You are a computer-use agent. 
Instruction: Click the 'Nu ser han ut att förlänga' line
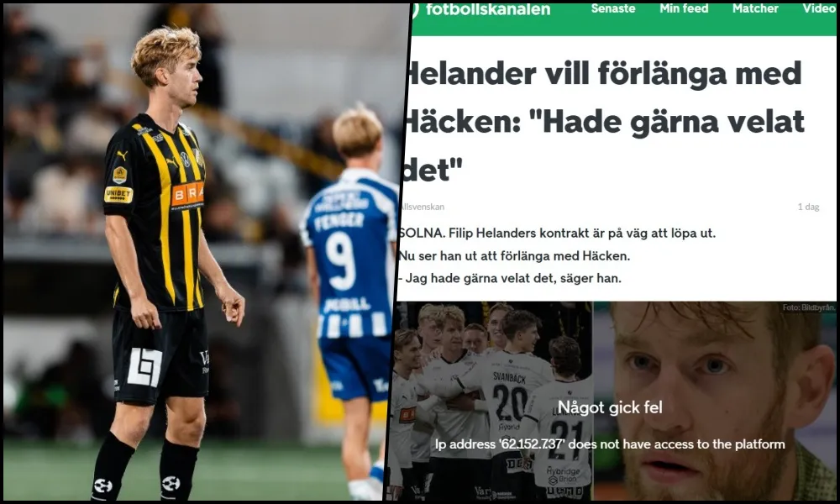[514, 256]
